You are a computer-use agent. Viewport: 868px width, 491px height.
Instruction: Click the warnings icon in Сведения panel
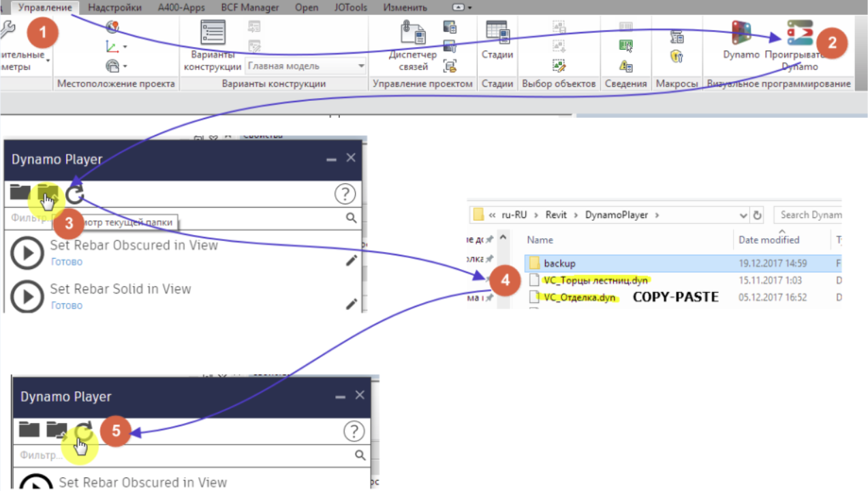coord(626,66)
